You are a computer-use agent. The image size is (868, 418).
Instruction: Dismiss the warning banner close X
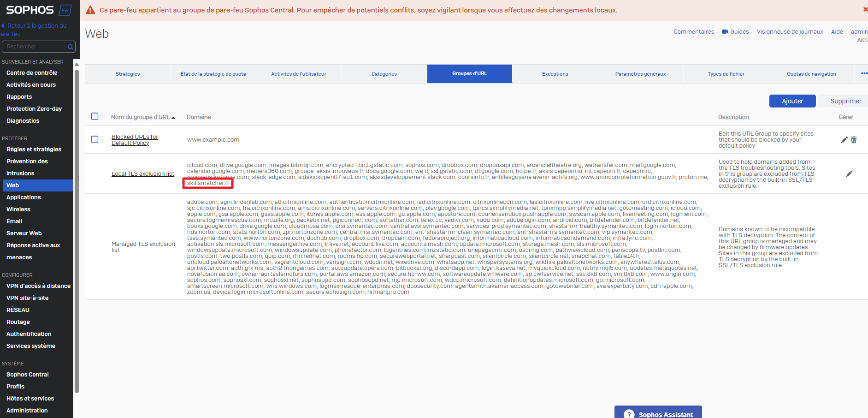(865, 9)
